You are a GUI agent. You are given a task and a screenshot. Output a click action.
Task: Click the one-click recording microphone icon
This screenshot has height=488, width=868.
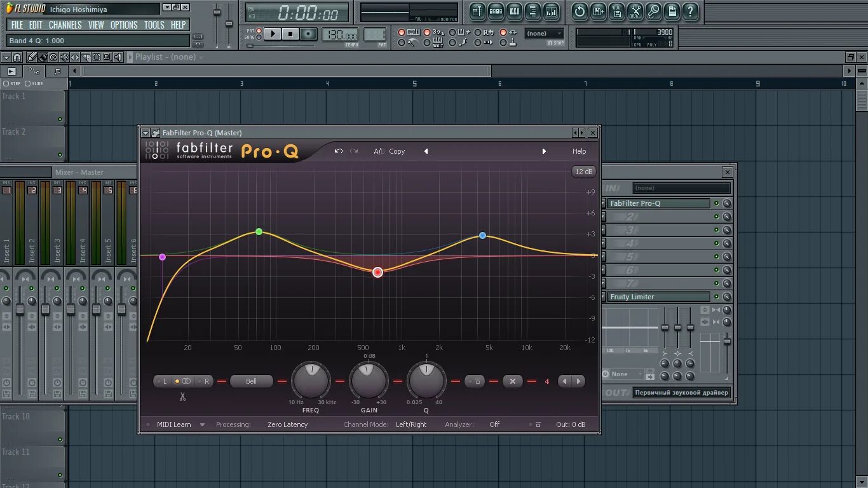coord(653,11)
